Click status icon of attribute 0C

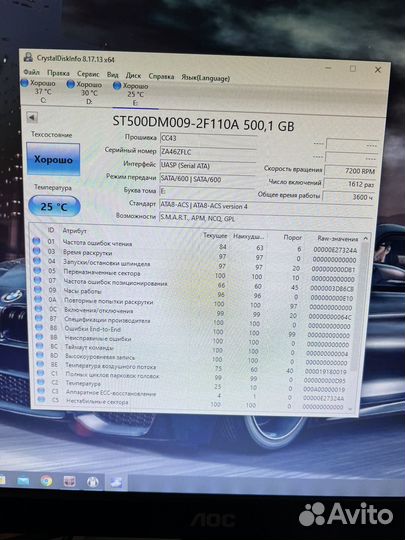pos(39,309)
